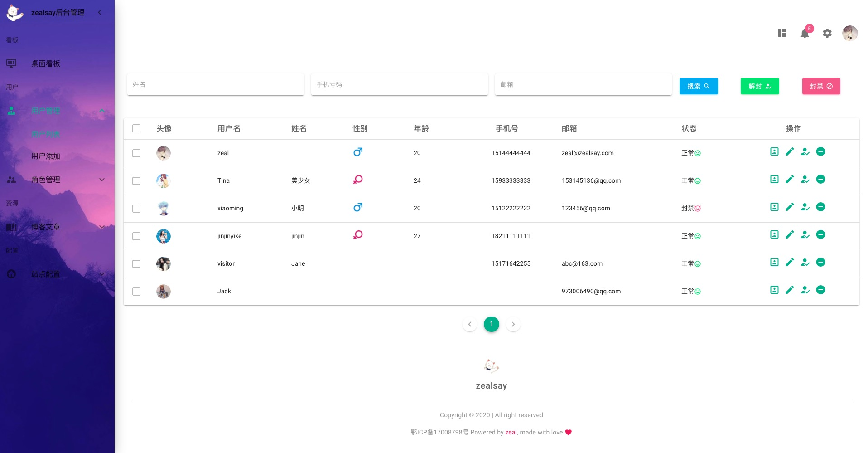Click the zealsay cat logo in sidebar
The width and height of the screenshot is (868, 453).
15,13
